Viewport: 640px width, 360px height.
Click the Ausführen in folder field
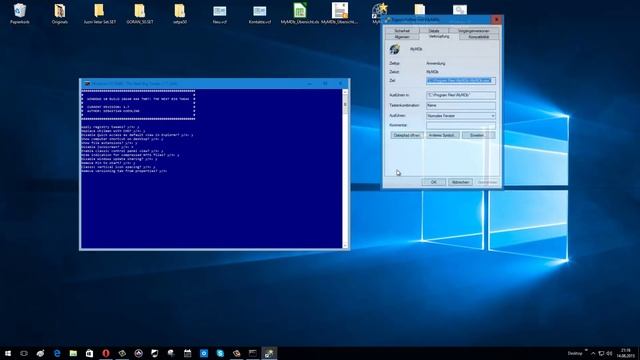click(x=461, y=95)
